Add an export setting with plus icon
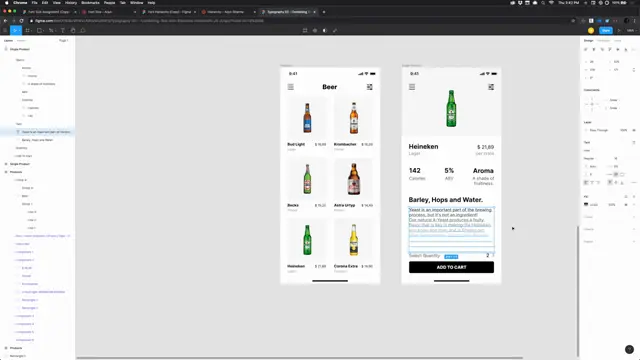This screenshot has width=640, height=360. [x=634, y=242]
